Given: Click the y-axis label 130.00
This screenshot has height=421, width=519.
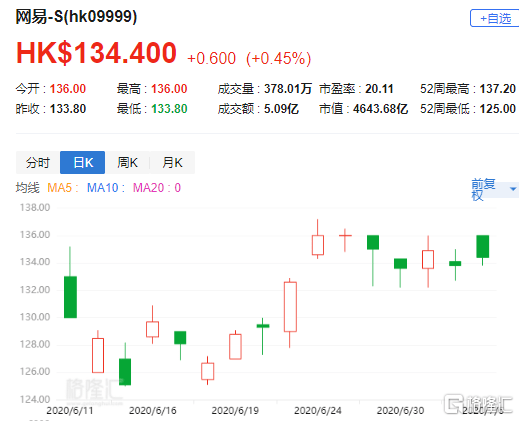Looking at the screenshot, I should (35, 317).
